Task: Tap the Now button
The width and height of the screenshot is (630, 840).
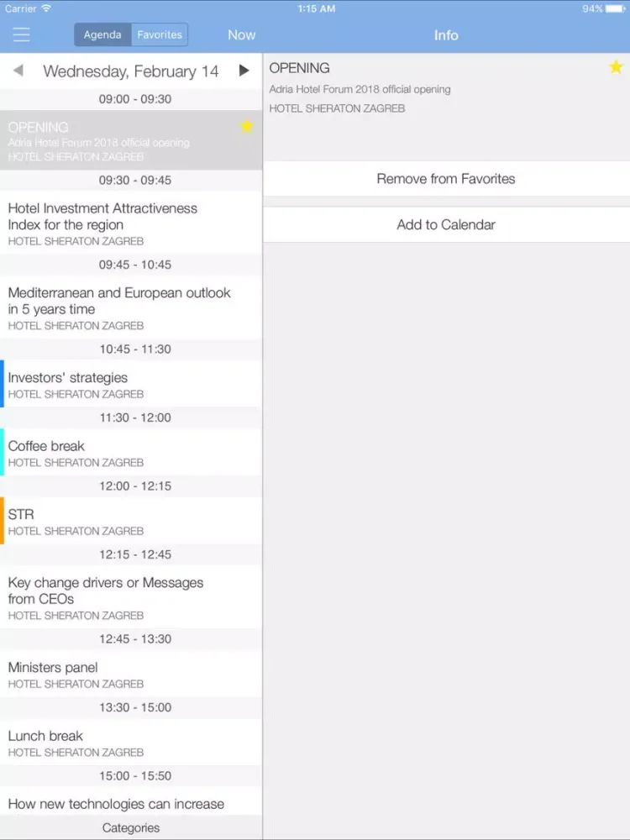Action: coord(242,34)
